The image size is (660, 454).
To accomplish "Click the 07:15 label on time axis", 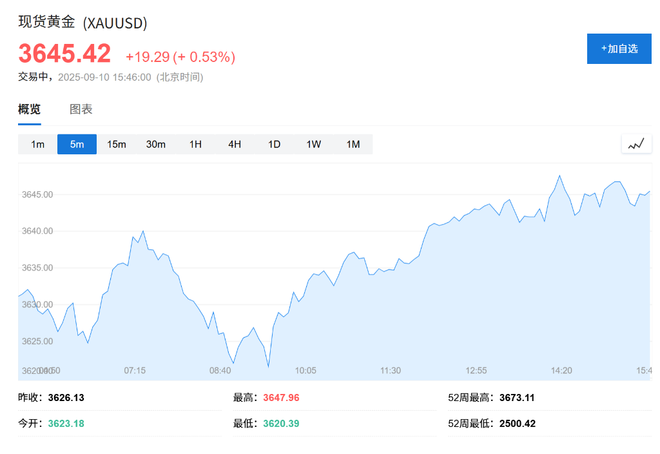I will 135,370.
